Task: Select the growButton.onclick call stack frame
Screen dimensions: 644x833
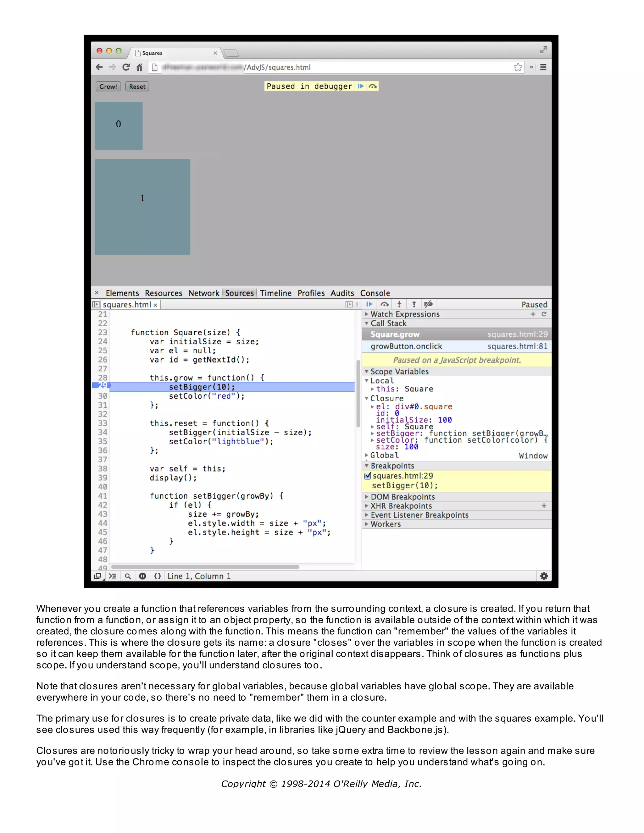Action: click(457, 346)
